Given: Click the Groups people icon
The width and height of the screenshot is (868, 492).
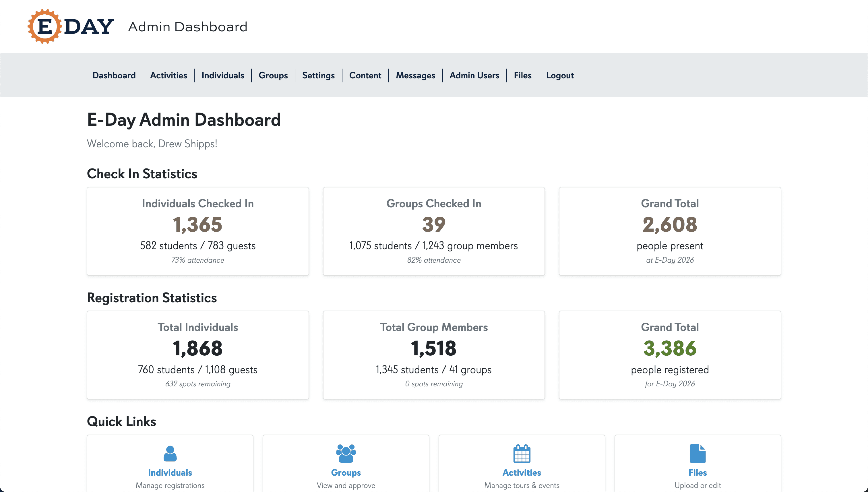Looking at the screenshot, I should tap(346, 454).
